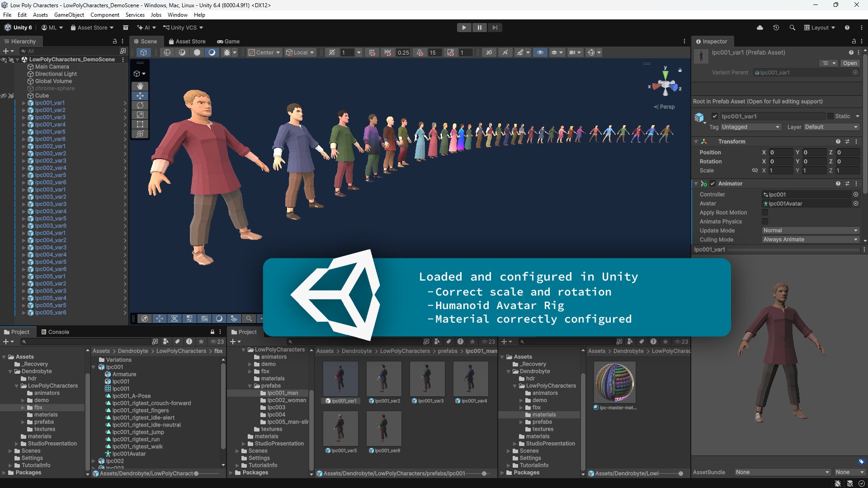
Task: Switch to the Console tab
Action: click(x=55, y=332)
